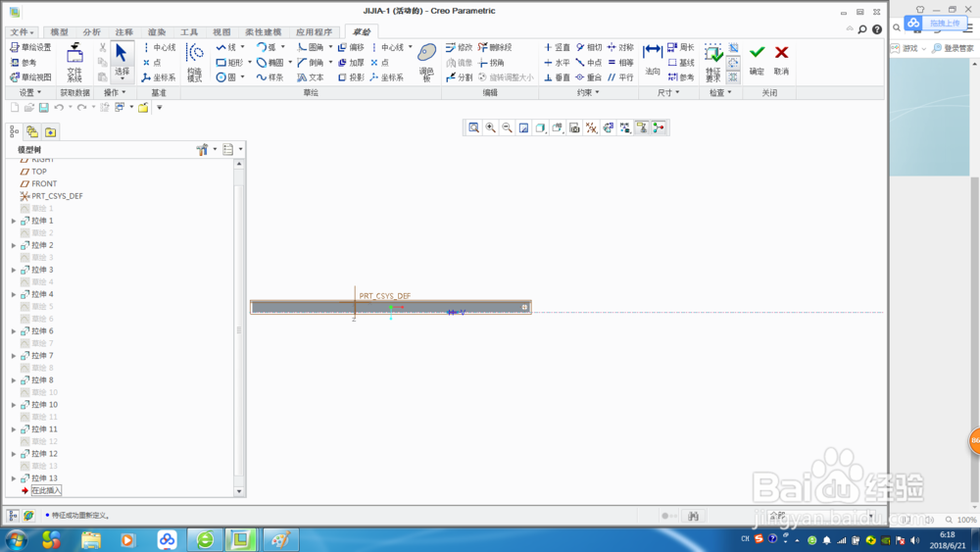Image resolution: width=980 pixels, height=552 pixels.
Task: Toggle the Highlight Open Ends inspect option
Action: 734,63
